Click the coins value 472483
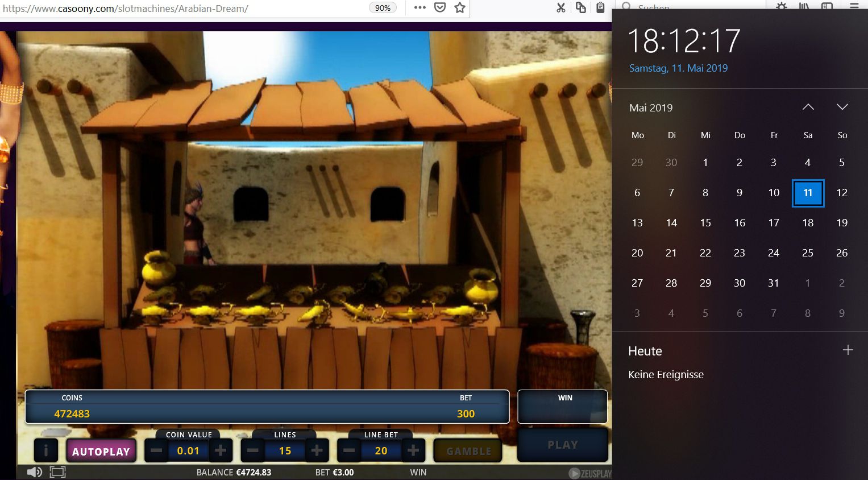The image size is (868, 480). click(x=72, y=414)
